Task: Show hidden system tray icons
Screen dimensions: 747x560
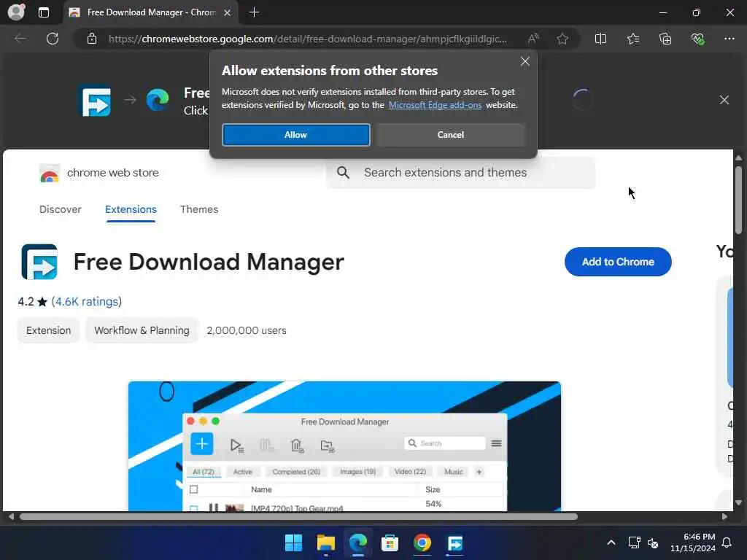Action: [611, 542]
